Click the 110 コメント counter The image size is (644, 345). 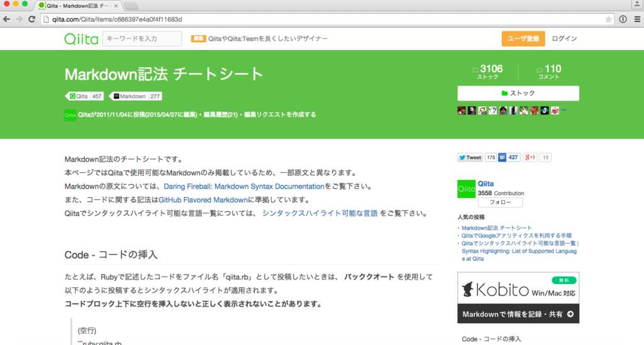coord(548,72)
